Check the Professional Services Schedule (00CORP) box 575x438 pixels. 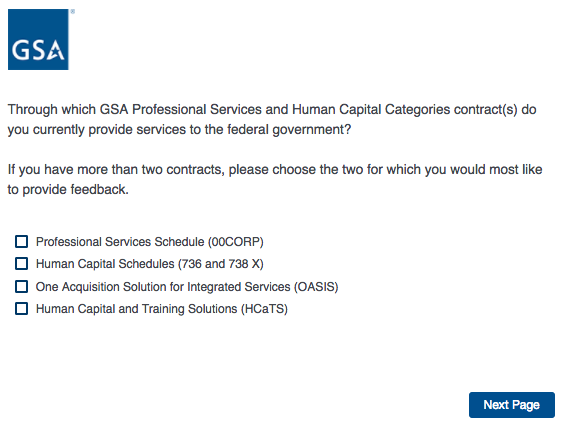click(x=21, y=242)
